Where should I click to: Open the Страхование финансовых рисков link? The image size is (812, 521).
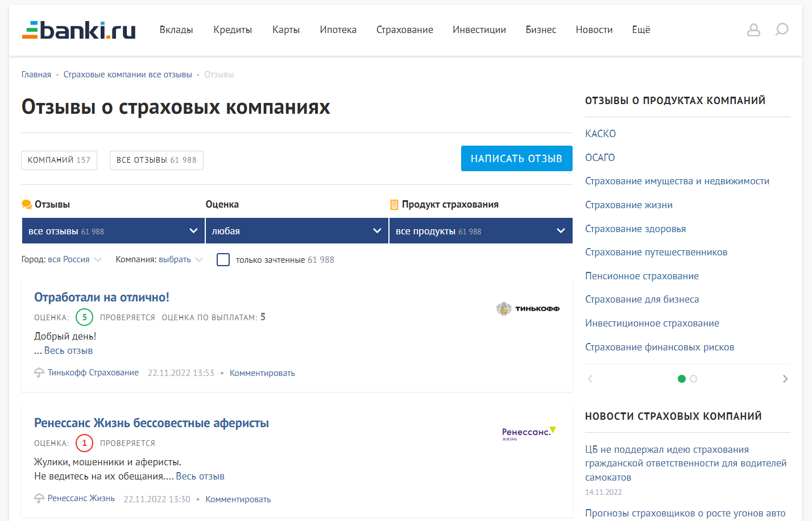point(660,348)
